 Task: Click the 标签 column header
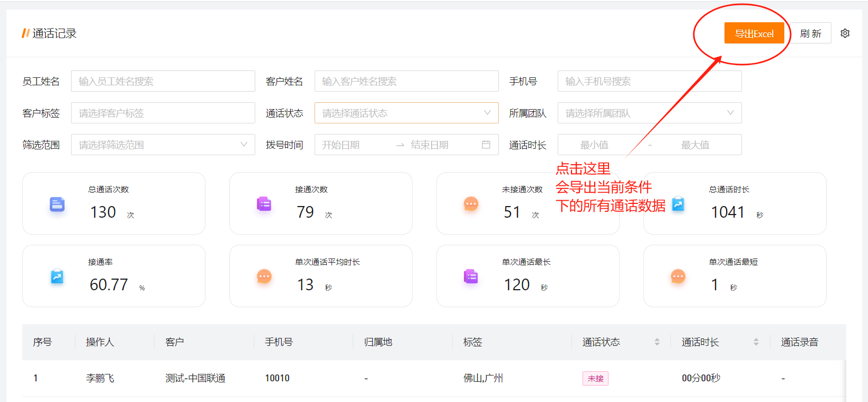pyautogui.click(x=473, y=342)
